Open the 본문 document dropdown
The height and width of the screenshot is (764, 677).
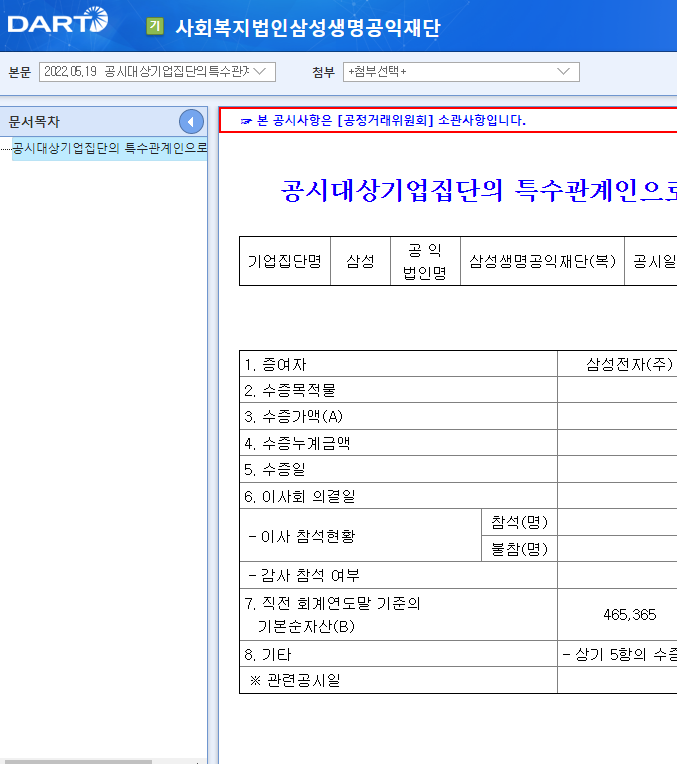coord(157,72)
